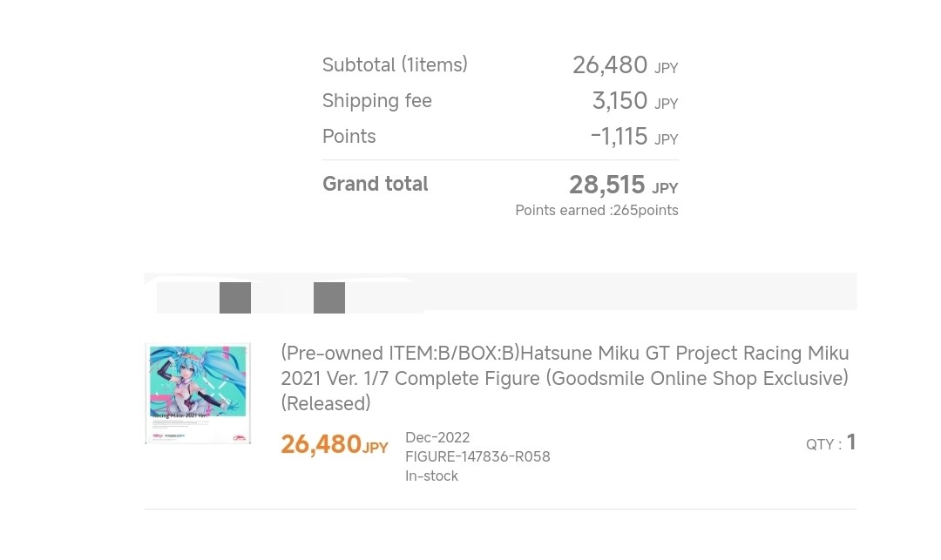The height and width of the screenshot is (560, 941).
Task: Select the -1,115 JPY points value
Action: click(633, 137)
